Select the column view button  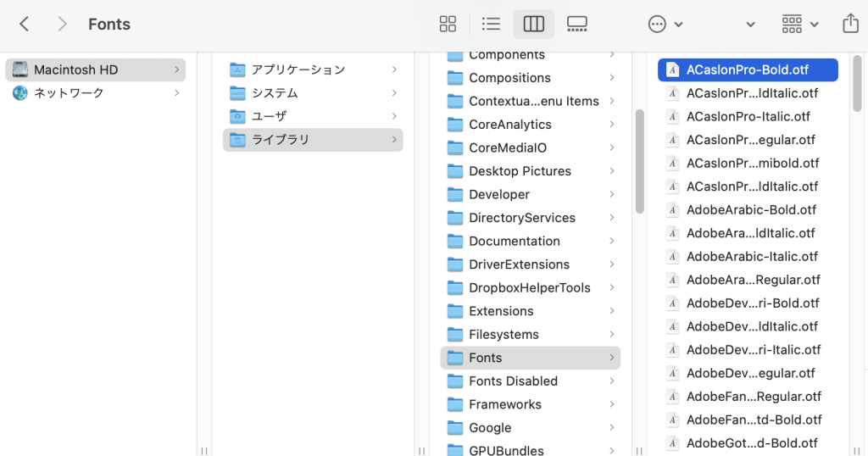pyautogui.click(x=533, y=24)
